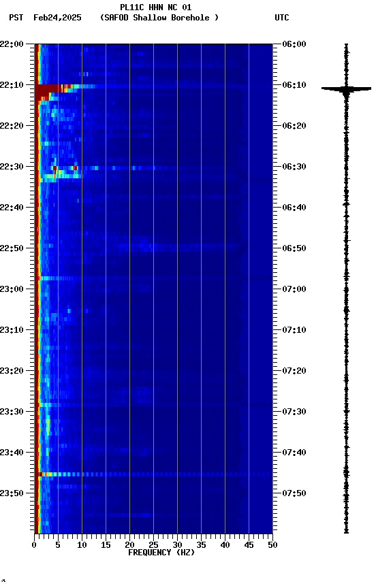The height and width of the screenshot is (588, 376).
Task: Click the 5 Hz frequency tick label
Action: [x=58, y=545]
